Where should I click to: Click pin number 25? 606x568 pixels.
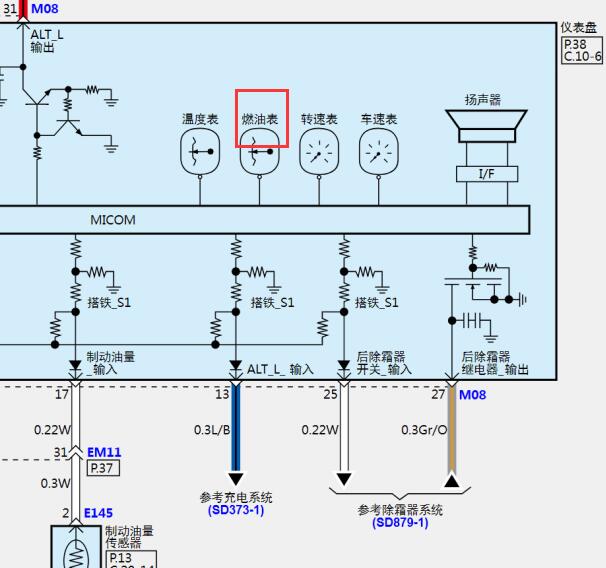pyautogui.click(x=330, y=395)
